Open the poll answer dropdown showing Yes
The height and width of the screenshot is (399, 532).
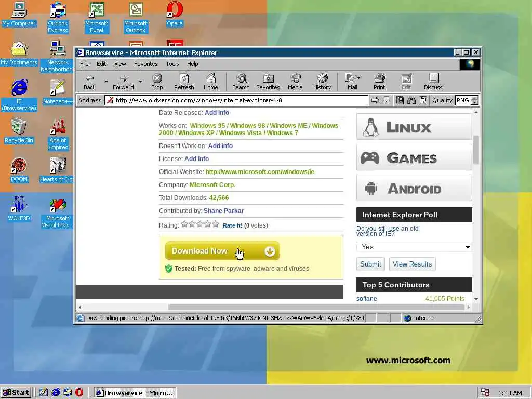(414, 247)
